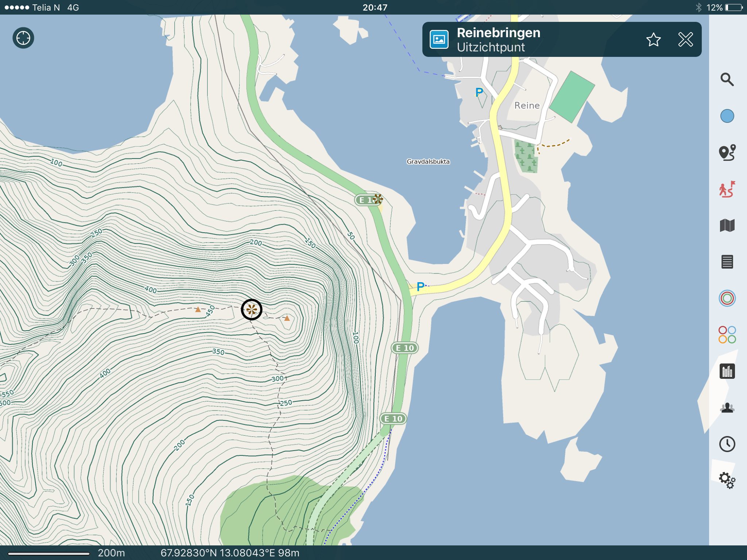Tap the viewpoint marker beside the E 10 road

[378, 199]
